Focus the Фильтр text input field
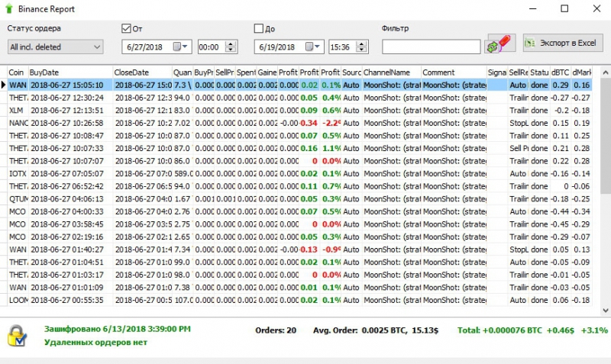The width and height of the screenshot is (611, 364). (431, 47)
